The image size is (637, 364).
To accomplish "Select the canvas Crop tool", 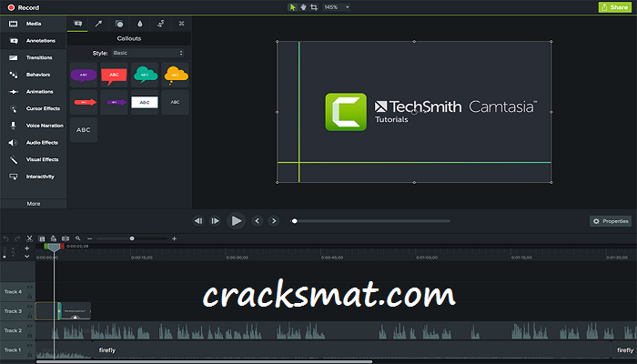I will click(x=314, y=7).
